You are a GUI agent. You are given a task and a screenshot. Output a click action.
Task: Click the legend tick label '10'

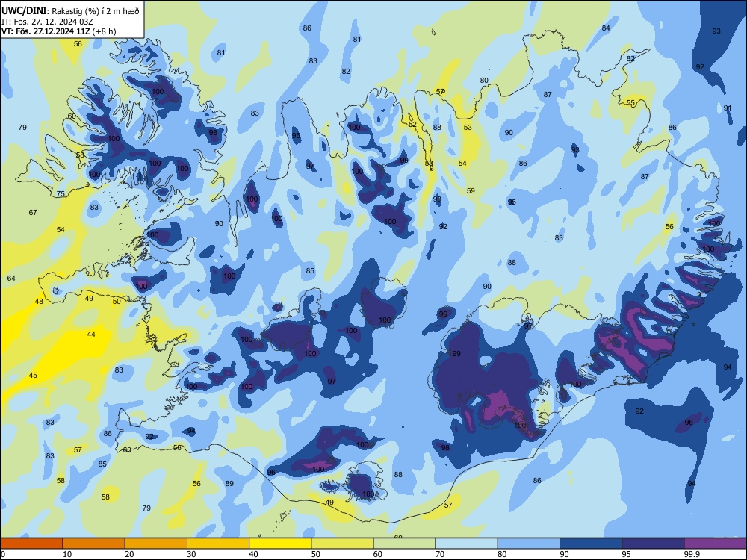point(67,554)
